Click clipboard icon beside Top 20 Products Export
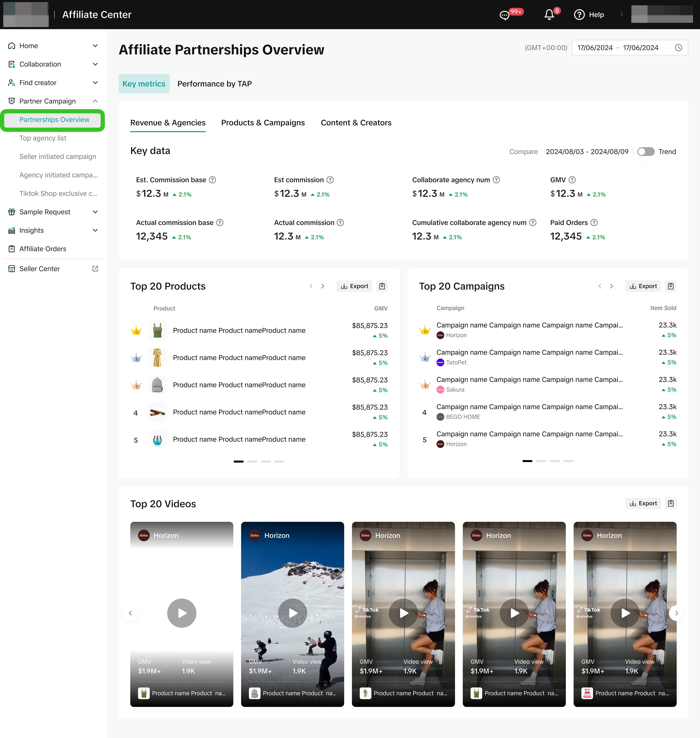 click(382, 286)
